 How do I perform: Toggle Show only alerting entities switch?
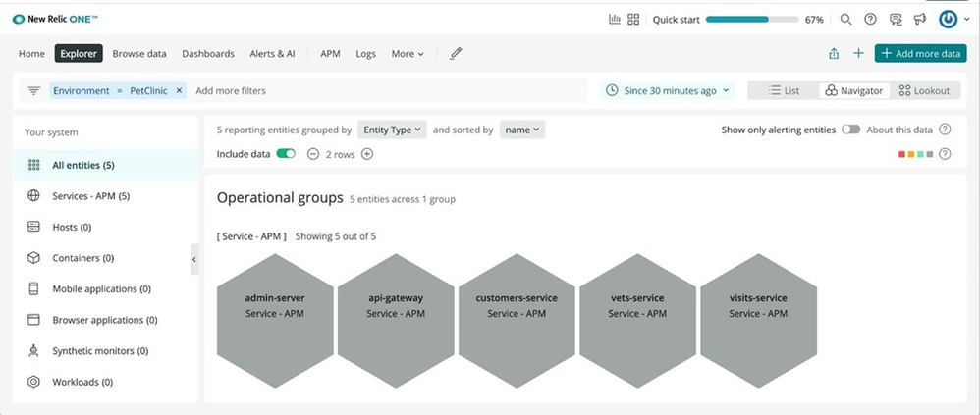[849, 130]
